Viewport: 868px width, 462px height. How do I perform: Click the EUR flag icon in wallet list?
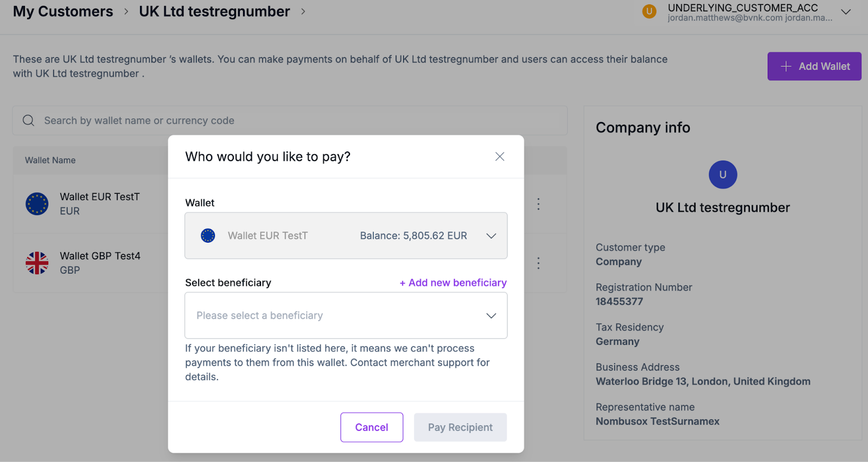pos(37,204)
